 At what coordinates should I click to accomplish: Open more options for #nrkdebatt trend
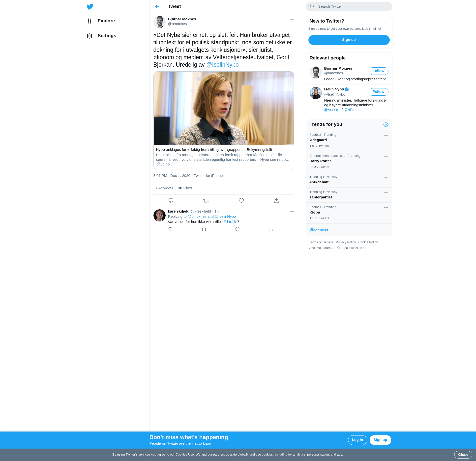(x=386, y=178)
